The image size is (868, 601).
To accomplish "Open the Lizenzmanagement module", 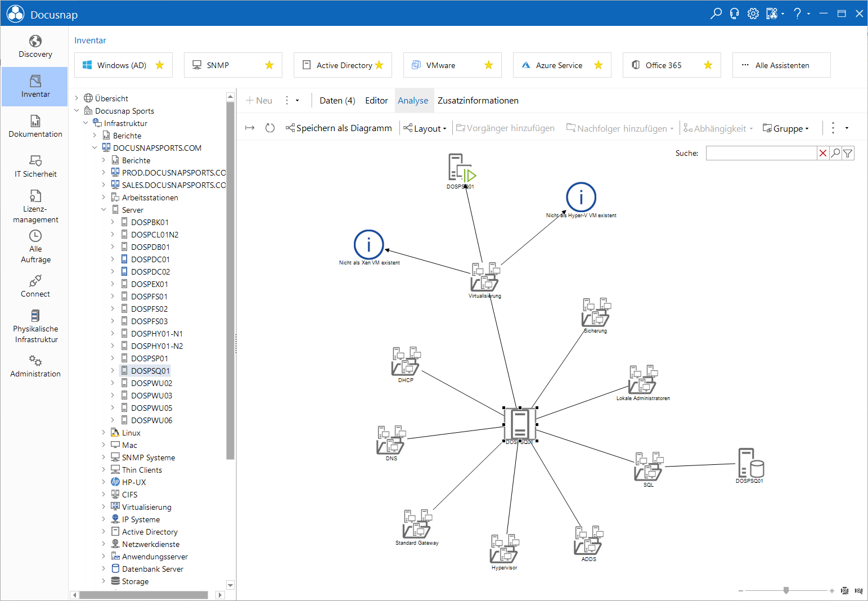I will pyautogui.click(x=35, y=207).
